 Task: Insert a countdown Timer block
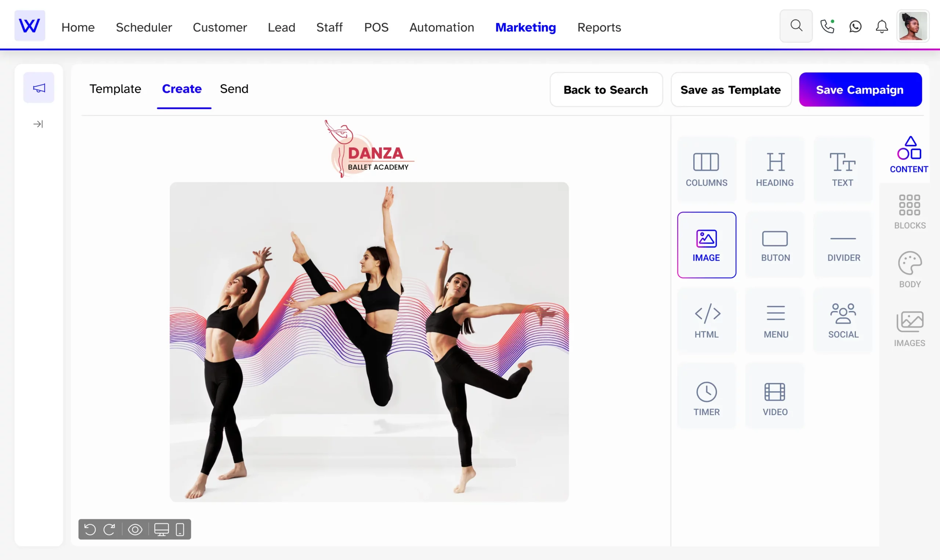[x=706, y=396]
